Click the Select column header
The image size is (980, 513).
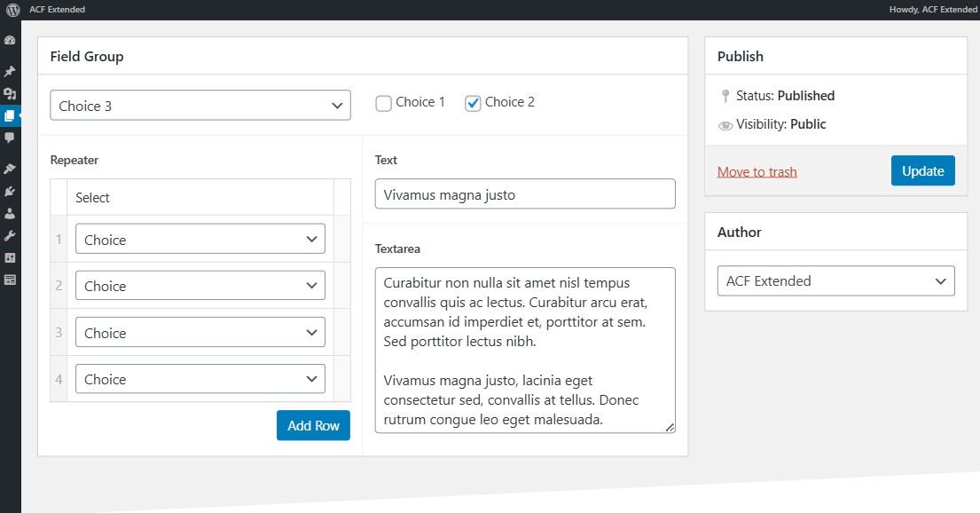[92, 198]
